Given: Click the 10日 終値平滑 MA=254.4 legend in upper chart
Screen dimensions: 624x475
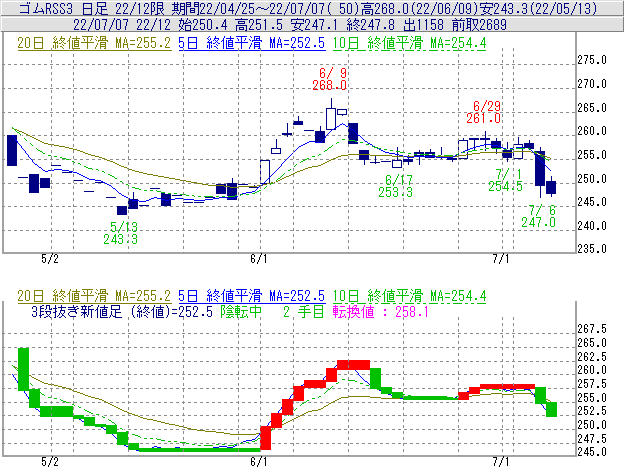Looking at the screenshot, I should tap(409, 43).
